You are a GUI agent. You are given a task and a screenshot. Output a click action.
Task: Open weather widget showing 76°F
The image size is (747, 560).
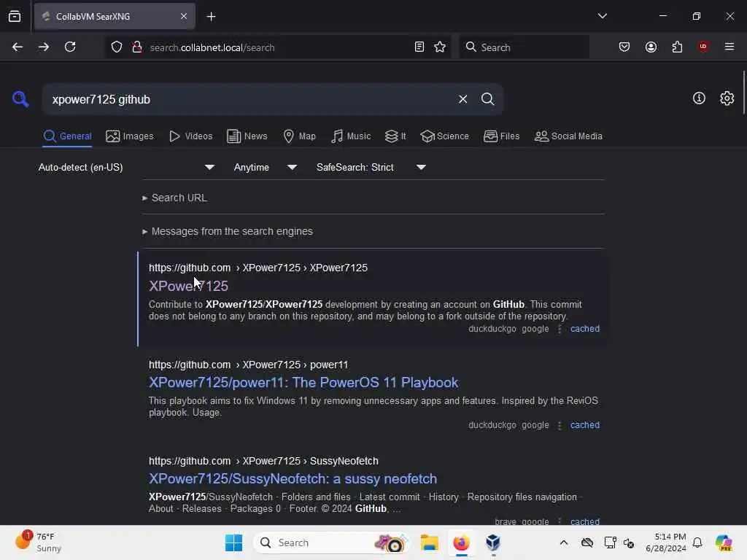pyautogui.click(x=38, y=542)
